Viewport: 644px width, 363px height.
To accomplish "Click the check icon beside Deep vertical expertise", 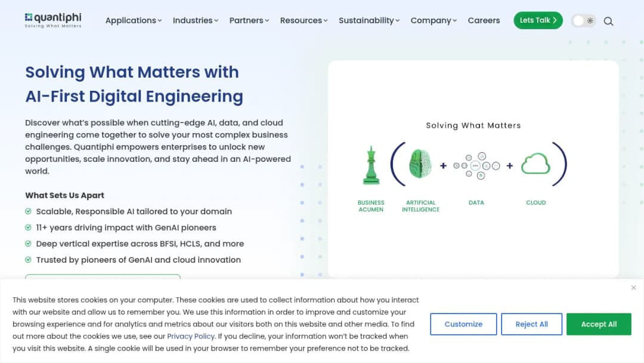I will pyautogui.click(x=29, y=244).
